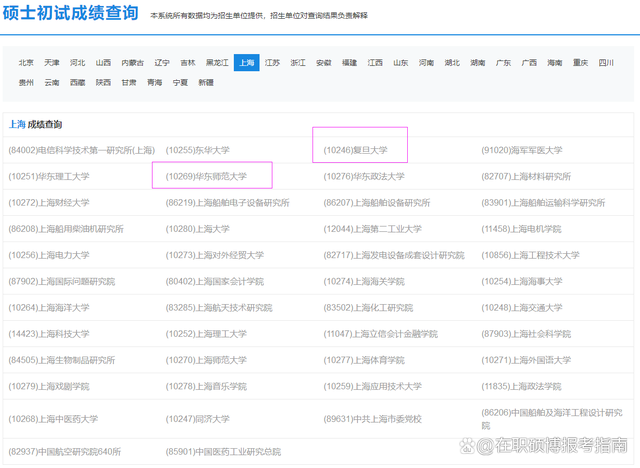Open (10252)上海理工大学 link

coord(206,334)
